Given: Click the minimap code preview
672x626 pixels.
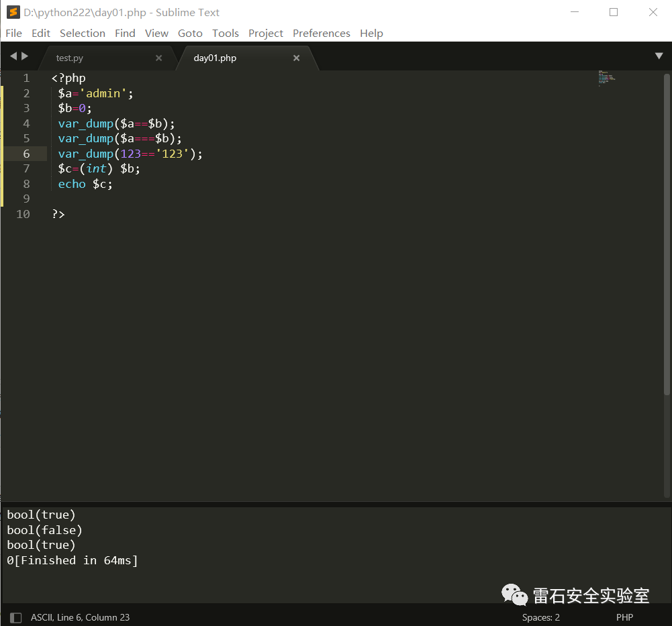Looking at the screenshot, I should coord(606,79).
